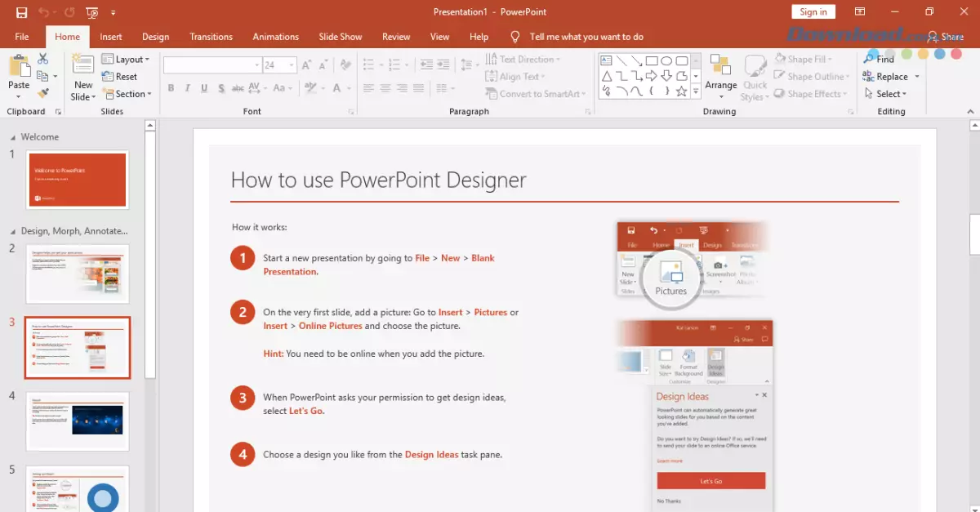This screenshot has height=512, width=980.
Task: Toggle Italic formatting
Action: coord(187,88)
